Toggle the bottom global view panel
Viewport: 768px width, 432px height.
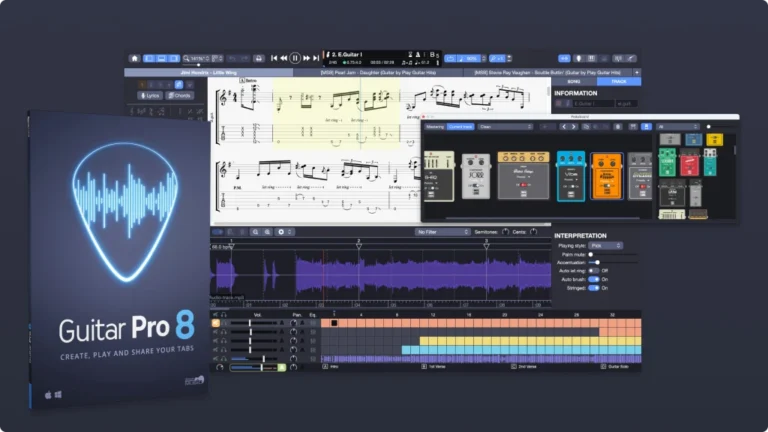click(x=161, y=58)
